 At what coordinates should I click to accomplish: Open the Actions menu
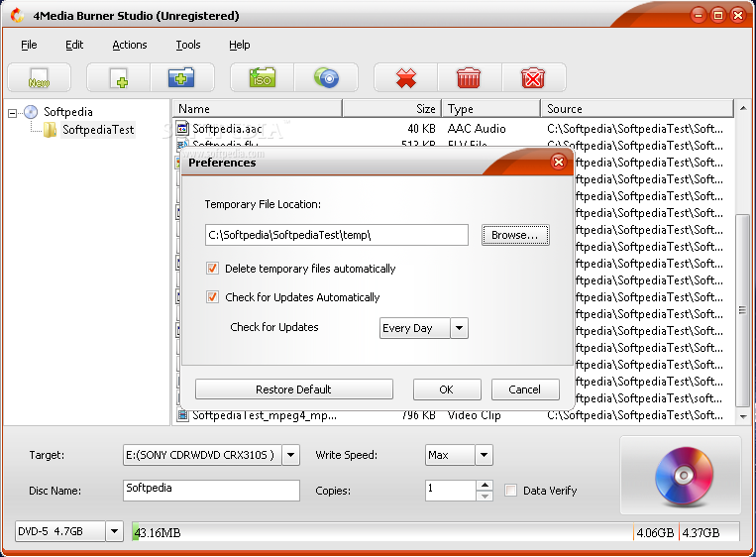(129, 45)
